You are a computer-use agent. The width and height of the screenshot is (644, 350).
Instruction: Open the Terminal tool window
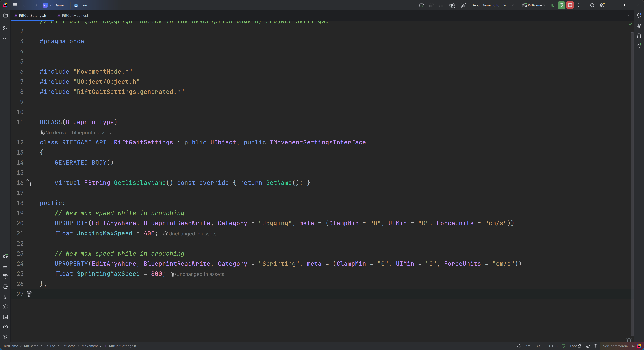(5, 317)
